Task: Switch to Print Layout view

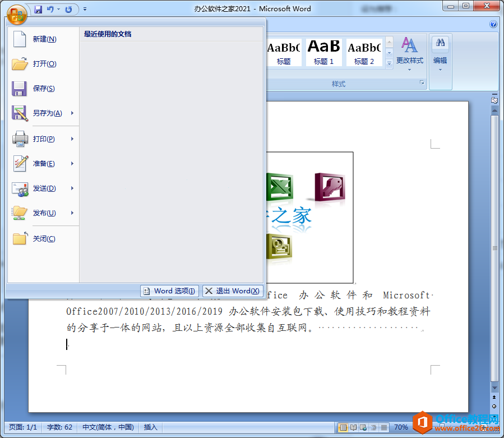Action: pos(343,427)
